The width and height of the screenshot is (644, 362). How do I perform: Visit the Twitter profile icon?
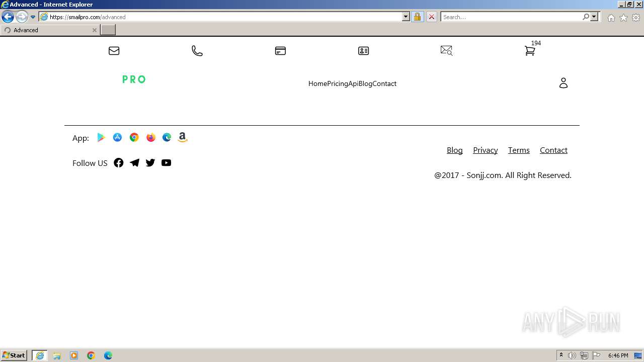coord(150,163)
